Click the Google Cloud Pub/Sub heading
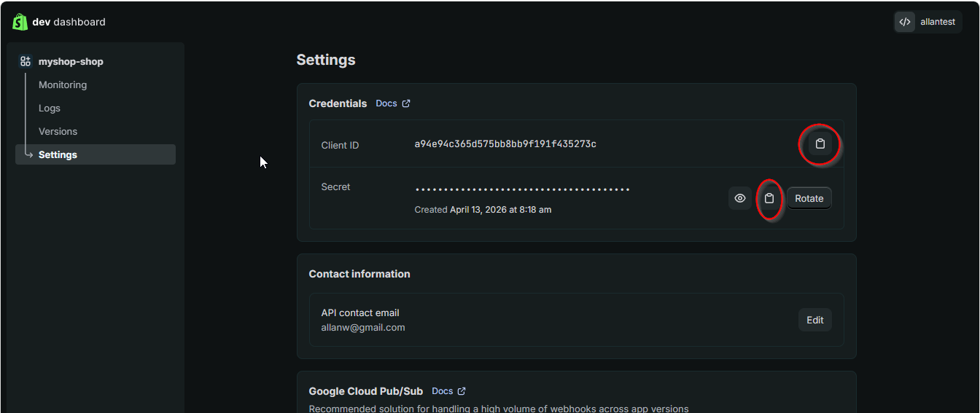Image resolution: width=980 pixels, height=413 pixels. pos(366,391)
